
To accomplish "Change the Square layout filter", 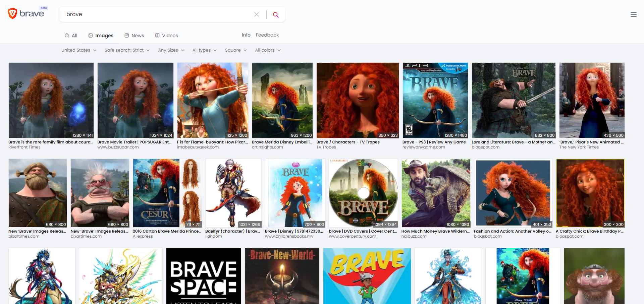I will [x=236, y=50].
